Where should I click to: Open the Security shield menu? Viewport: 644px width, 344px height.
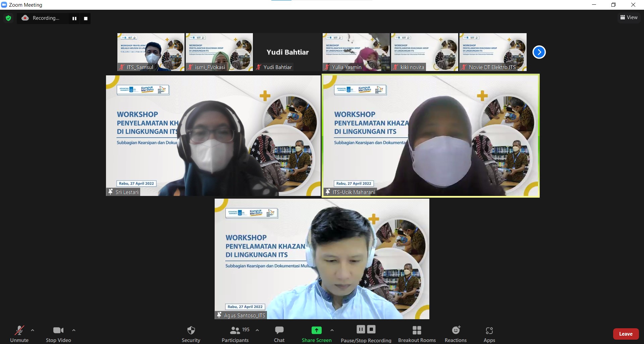[x=191, y=334]
